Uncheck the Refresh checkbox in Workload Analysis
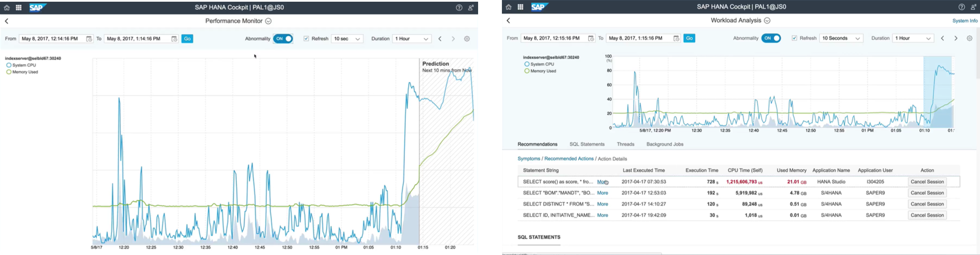980x255 pixels. [794, 38]
